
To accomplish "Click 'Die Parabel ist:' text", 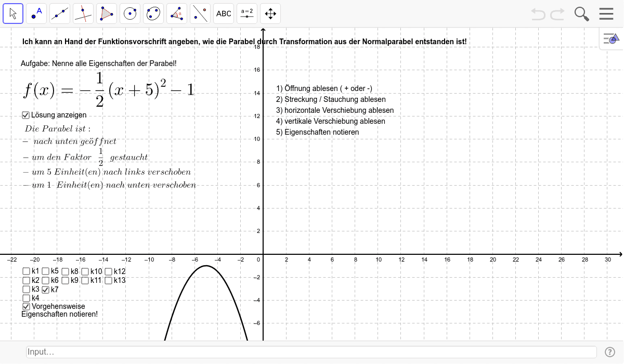I will click(x=58, y=128).
